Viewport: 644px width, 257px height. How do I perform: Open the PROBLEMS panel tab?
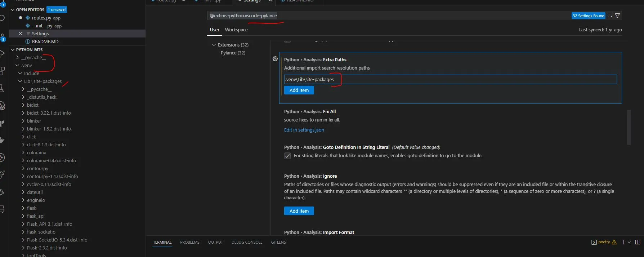[190, 242]
